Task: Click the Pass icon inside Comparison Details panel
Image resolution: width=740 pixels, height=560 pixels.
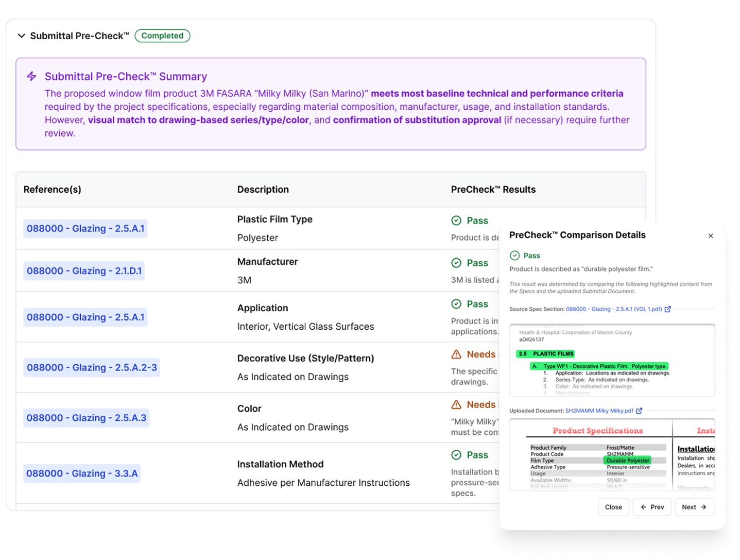Action: pos(514,255)
